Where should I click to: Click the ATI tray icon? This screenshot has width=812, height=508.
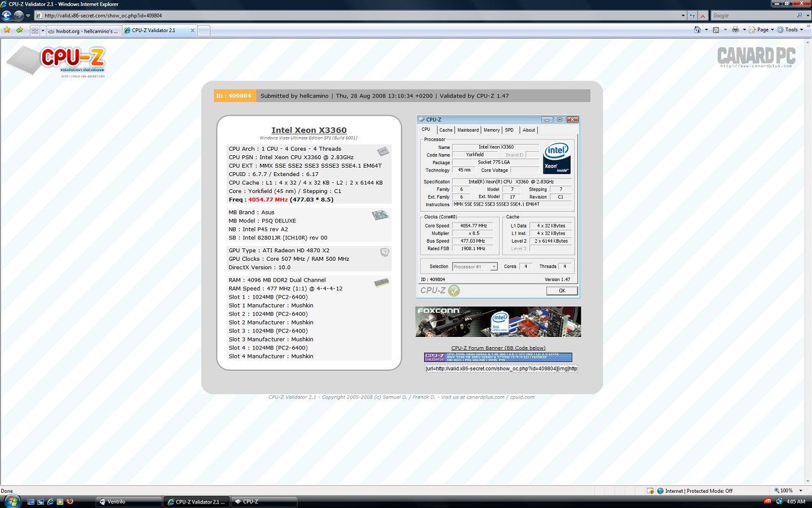[x=767, y=501]
